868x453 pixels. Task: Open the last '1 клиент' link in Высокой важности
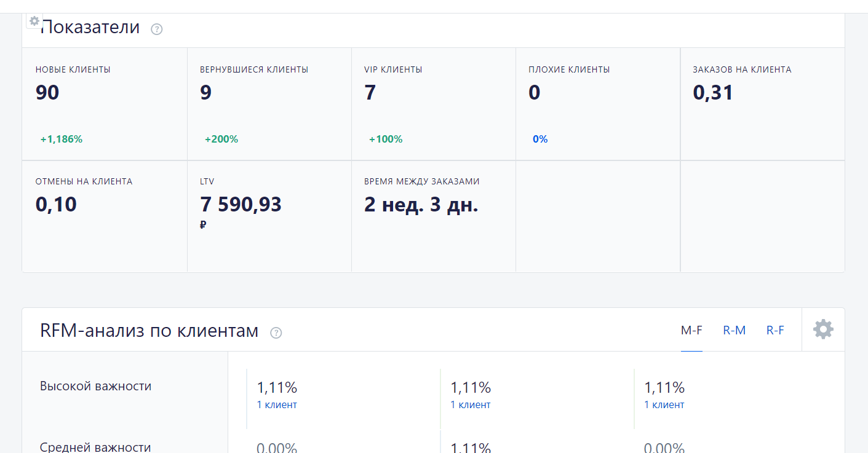(664, 404)
